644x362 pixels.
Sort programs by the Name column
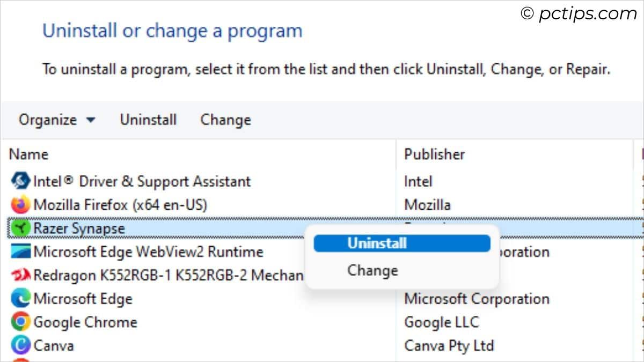[x=28, y=154]
